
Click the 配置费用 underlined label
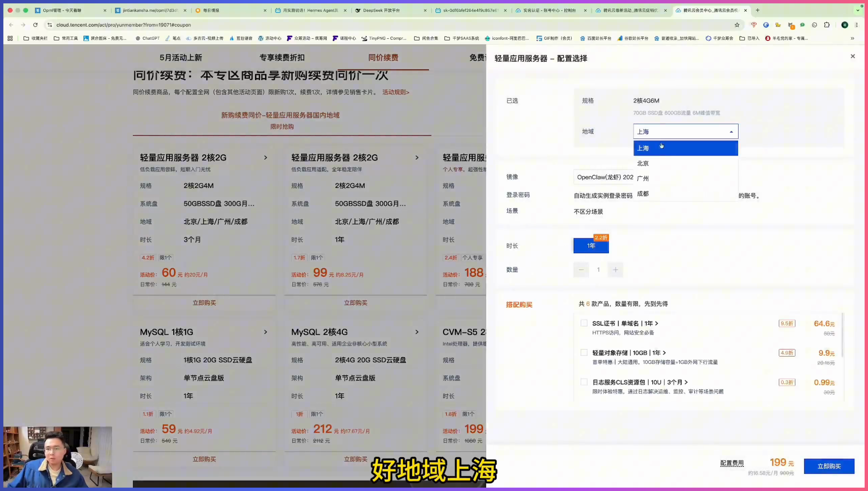(x=732, y=463)
